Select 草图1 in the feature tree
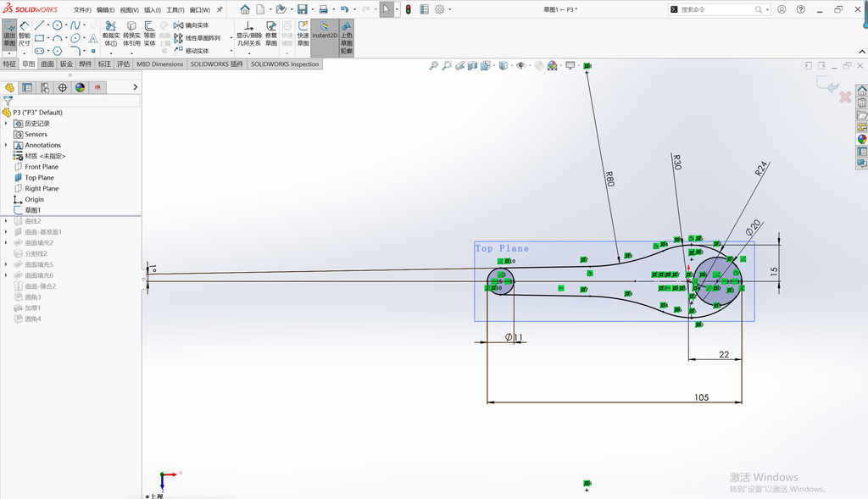The image size is (868, 499). point(33,210)
